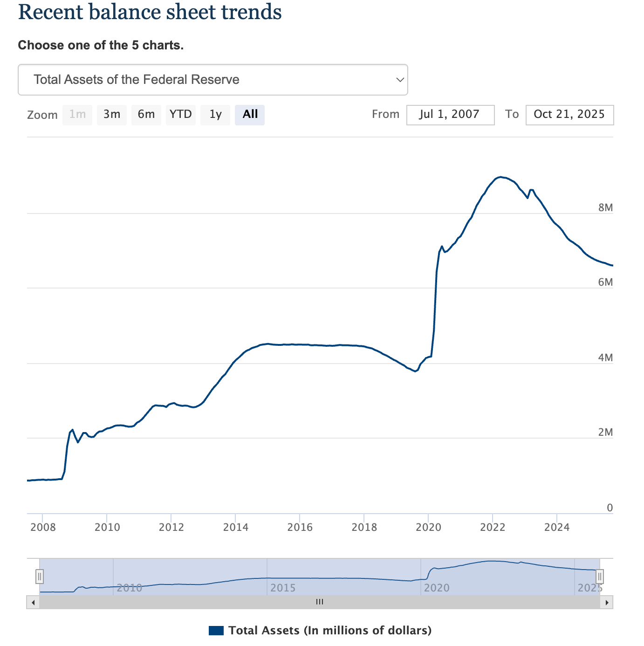This screenshot has height=646, width=644.
Task: Grab the left navigator range handle
Action: point(40,577)
